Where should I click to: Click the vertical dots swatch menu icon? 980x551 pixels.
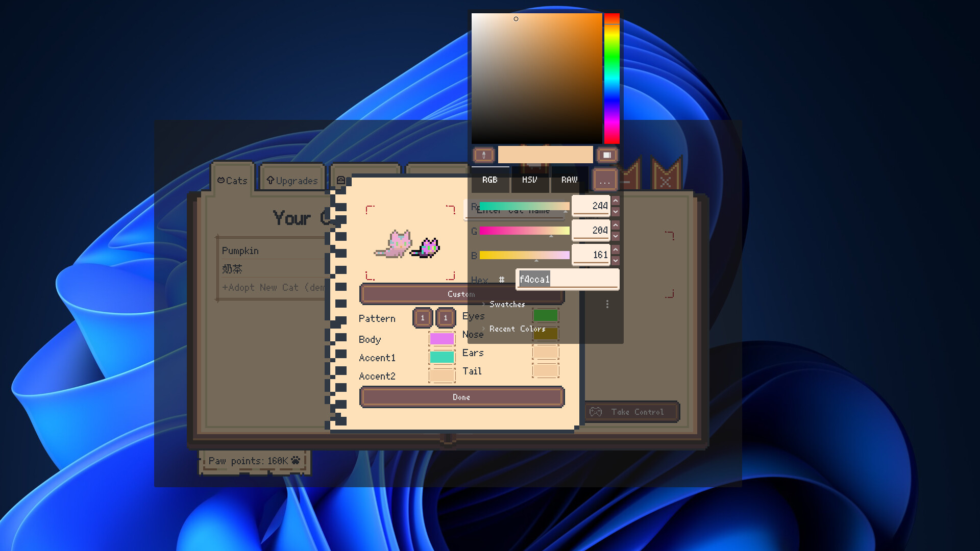pos(607,305)
